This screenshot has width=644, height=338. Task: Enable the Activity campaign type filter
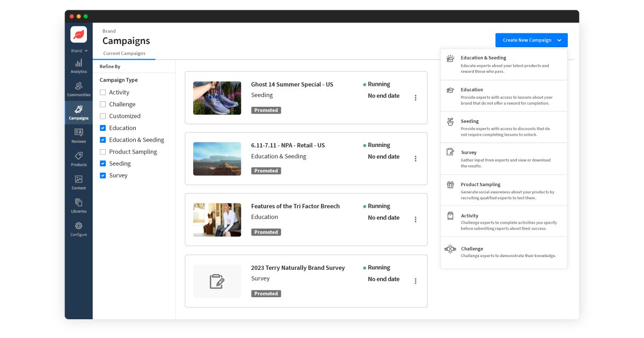[x=103, y=92]
